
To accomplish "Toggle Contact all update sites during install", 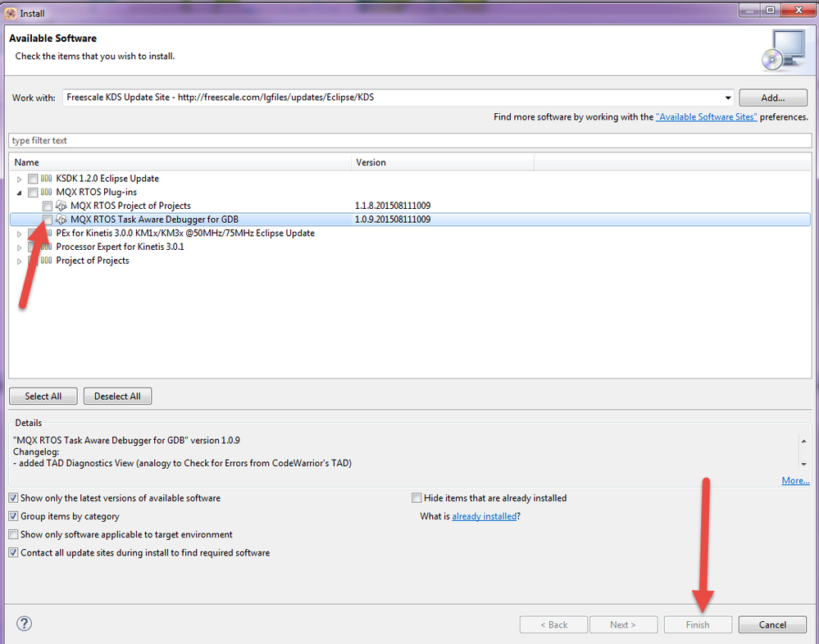I will [14, 553].
